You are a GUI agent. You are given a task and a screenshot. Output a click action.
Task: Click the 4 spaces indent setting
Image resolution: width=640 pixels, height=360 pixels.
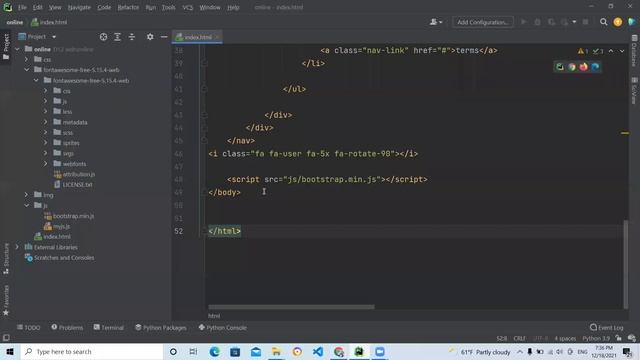point(565,338)
